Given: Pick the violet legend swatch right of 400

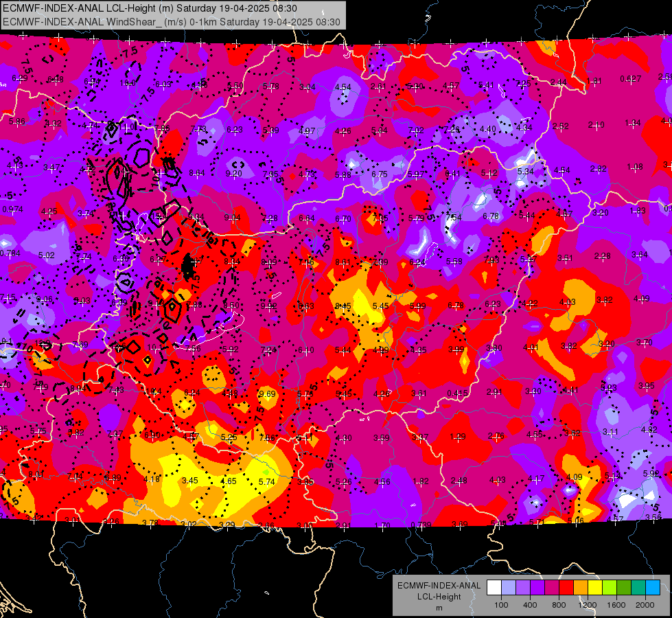Looking at the screenshot, I should (537, 588).
